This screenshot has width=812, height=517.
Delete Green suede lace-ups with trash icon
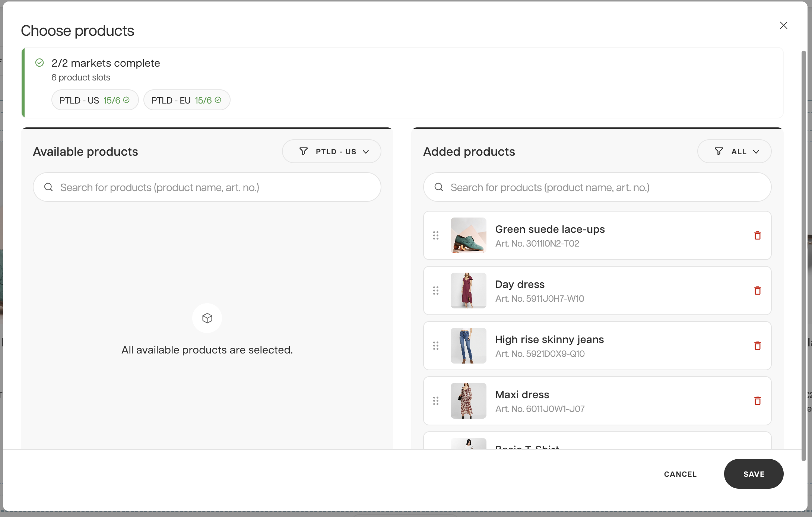coord(757,235)
